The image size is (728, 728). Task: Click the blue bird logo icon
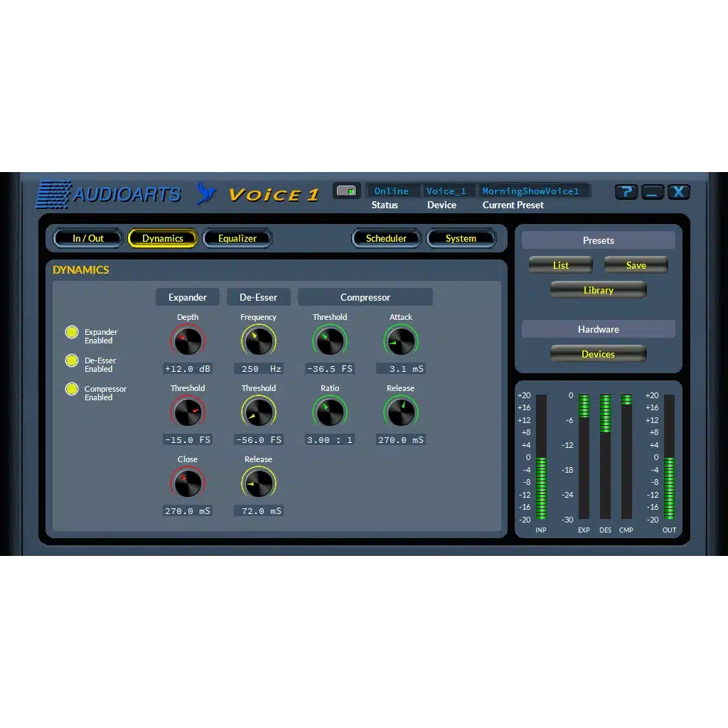(205, 193)
